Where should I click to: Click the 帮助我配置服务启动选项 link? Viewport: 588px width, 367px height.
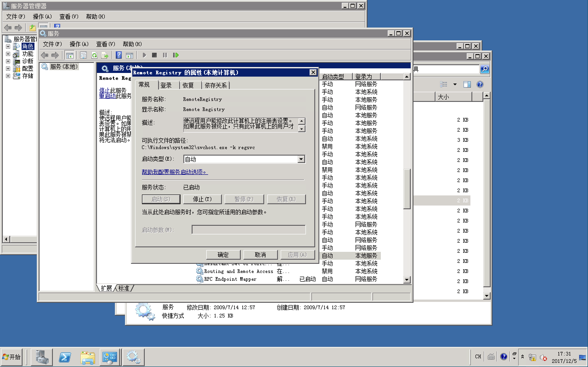(175, 172)
